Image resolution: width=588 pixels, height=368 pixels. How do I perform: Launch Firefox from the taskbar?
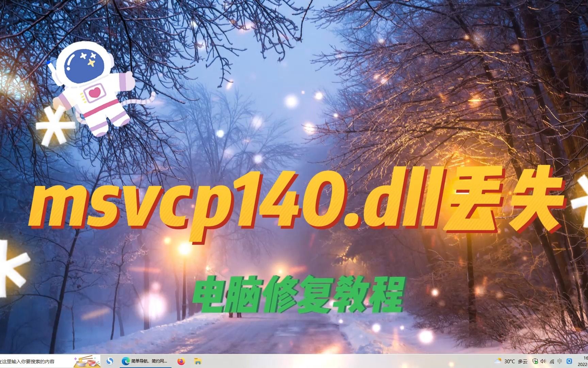181,361
